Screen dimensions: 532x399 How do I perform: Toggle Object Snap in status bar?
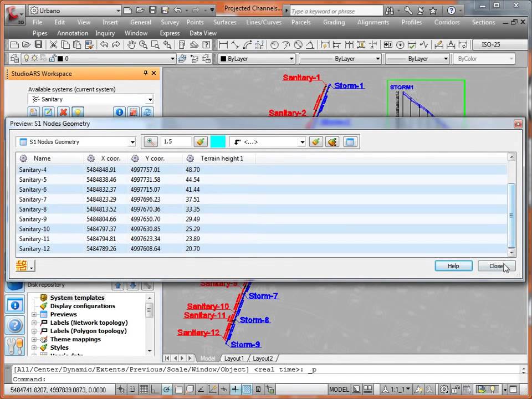click(x=178, y=390)
